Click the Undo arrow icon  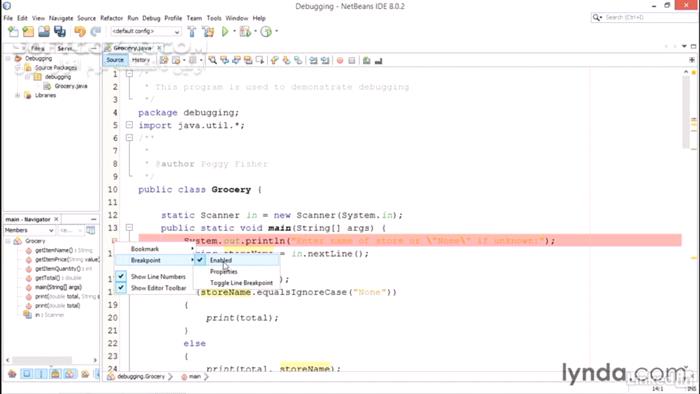pos(80,31)
